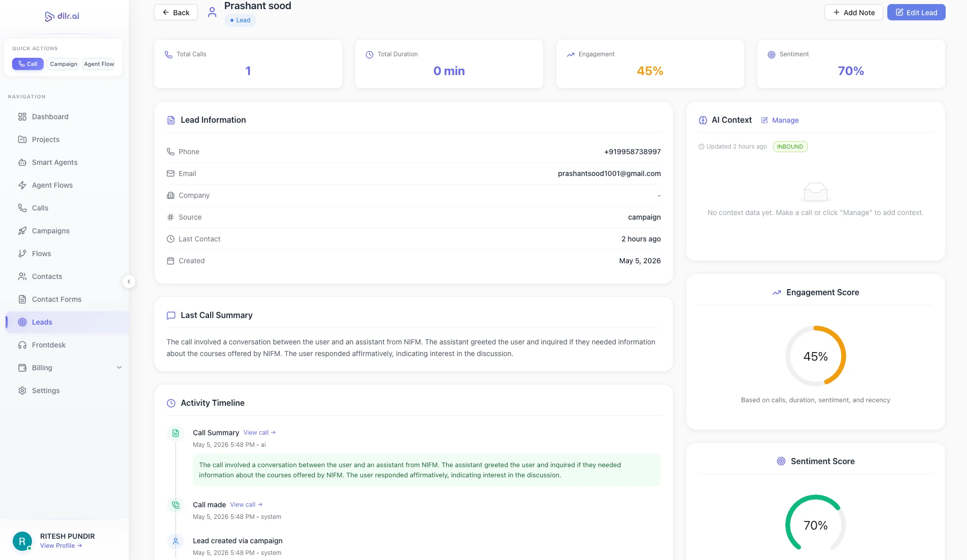Image resolution: width=967 pixels, height=560 pixels.
Task: Go to Projects page
Action: (x=46, y=139)
